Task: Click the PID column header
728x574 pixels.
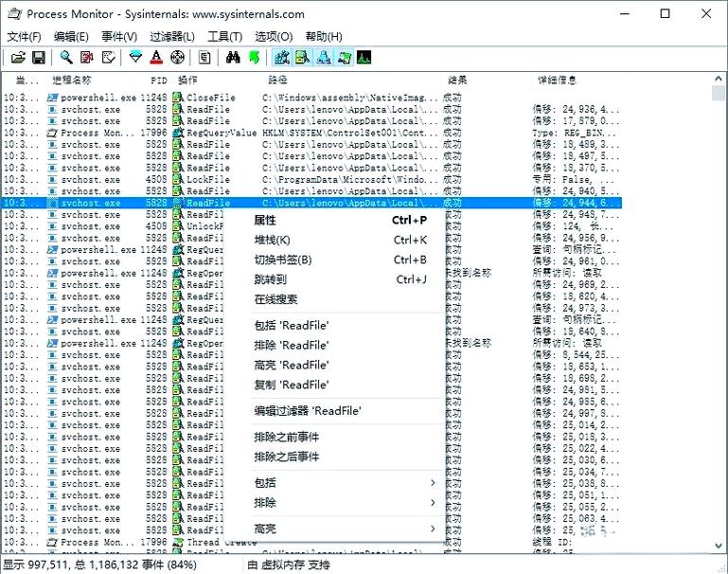Action: tap(159, 81)
